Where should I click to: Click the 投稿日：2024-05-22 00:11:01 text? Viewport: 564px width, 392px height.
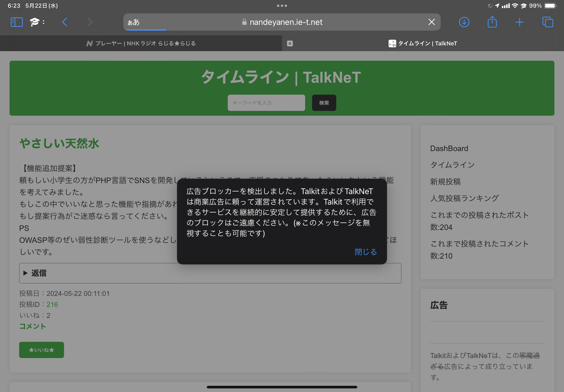64,294
